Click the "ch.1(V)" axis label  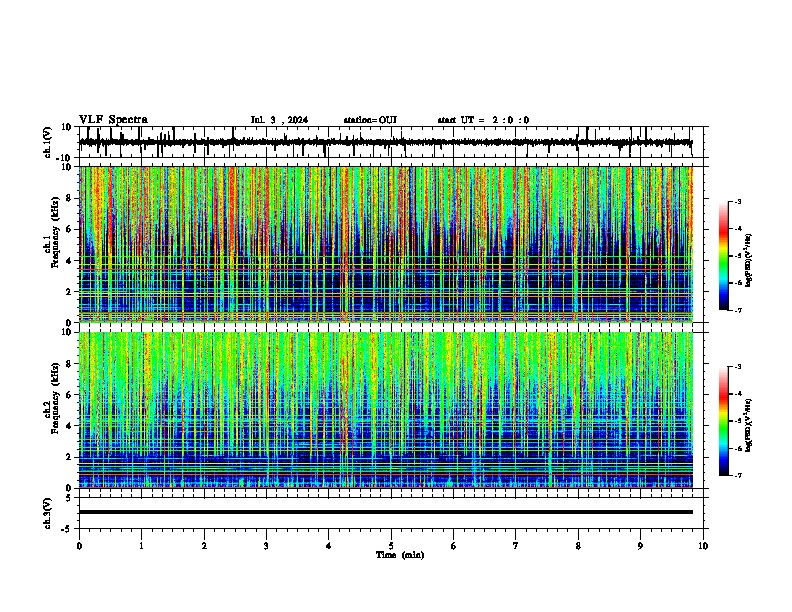(47, 142)
